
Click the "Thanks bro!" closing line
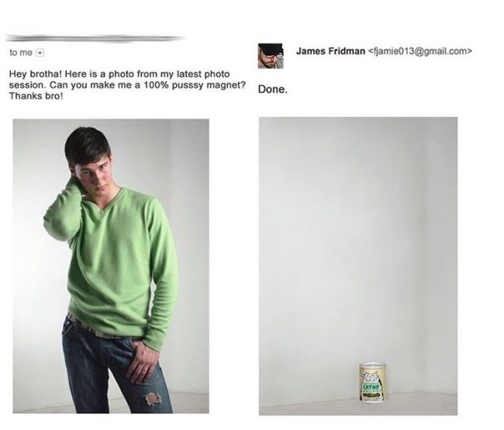point(36,96)
